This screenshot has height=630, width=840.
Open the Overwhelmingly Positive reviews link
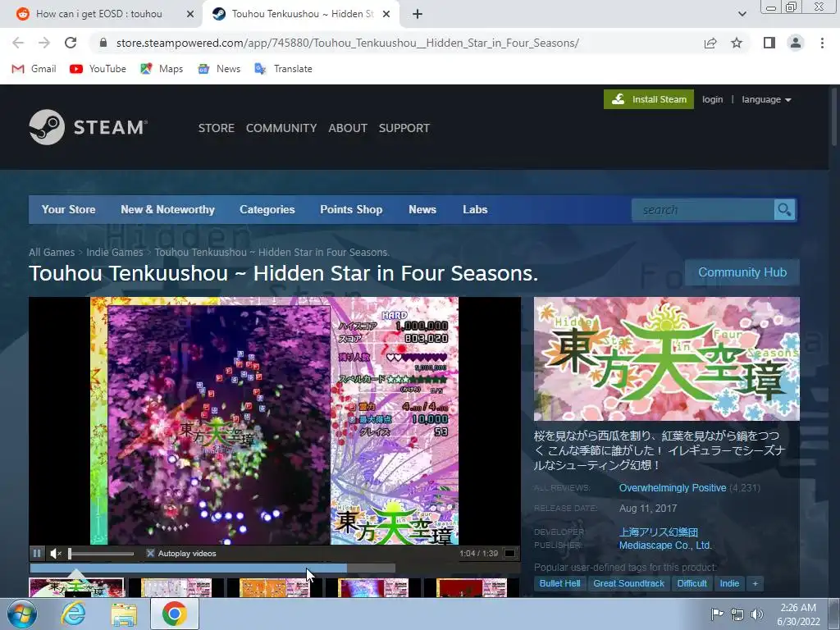click(x=673, y=488)
